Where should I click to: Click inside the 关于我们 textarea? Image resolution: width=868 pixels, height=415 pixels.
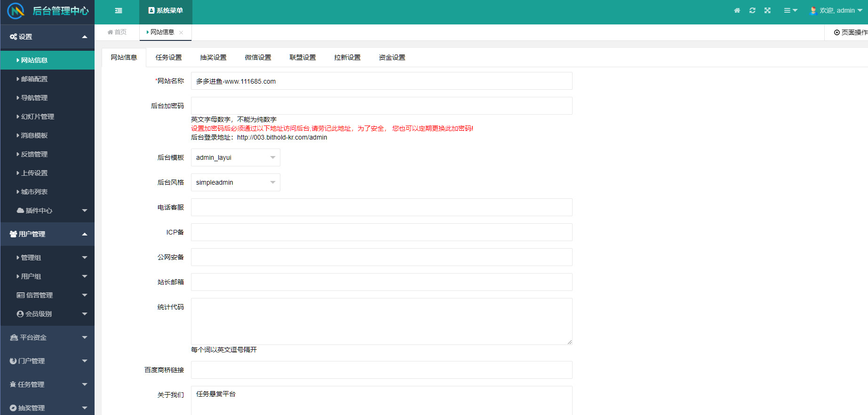pyautogui.click(x=382, y=400)
